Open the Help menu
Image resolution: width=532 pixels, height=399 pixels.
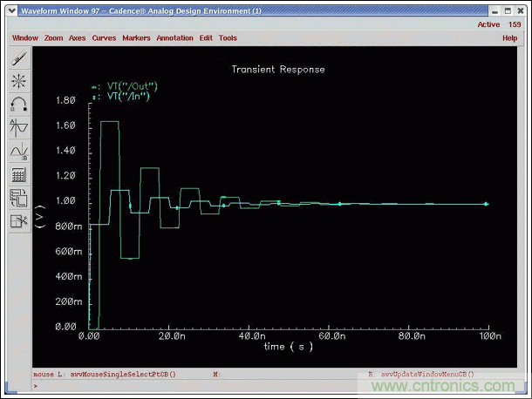[x=510, y=38]
